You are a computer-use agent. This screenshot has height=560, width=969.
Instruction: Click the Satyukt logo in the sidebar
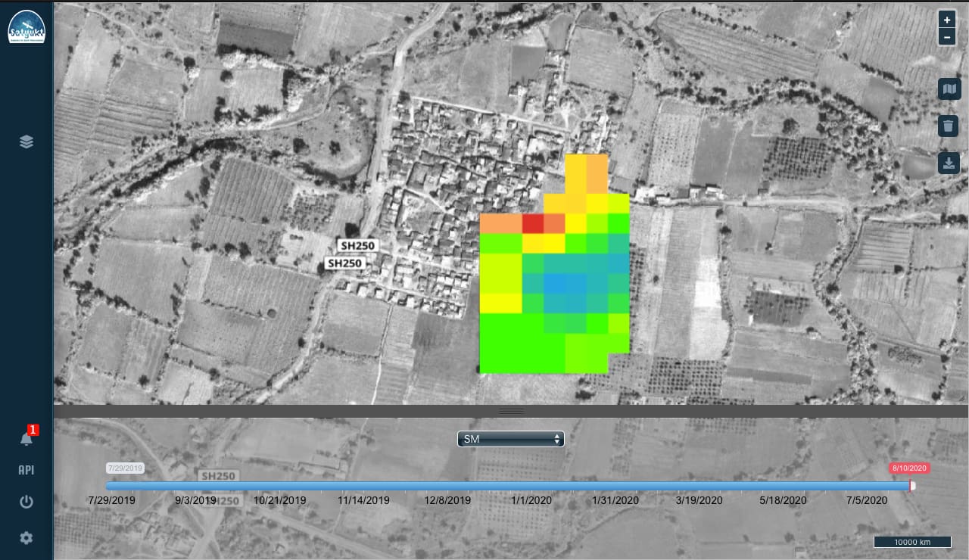pos(26,27)
